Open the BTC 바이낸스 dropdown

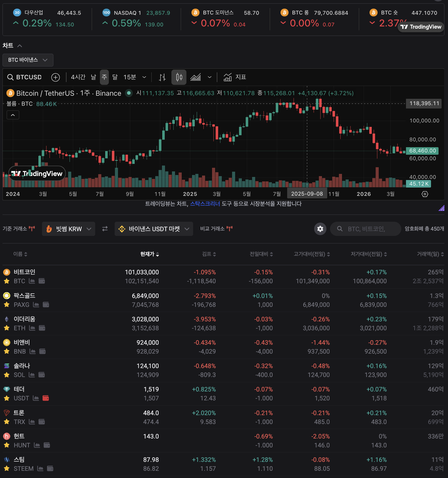(x=28, y=60)
